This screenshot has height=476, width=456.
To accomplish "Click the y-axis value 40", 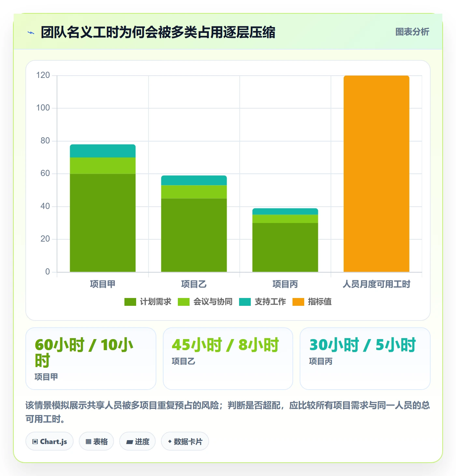I will pos(45,206).
